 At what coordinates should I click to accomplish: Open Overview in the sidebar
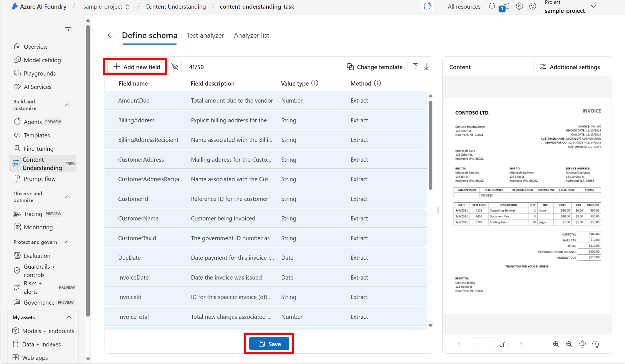(31, 47)
